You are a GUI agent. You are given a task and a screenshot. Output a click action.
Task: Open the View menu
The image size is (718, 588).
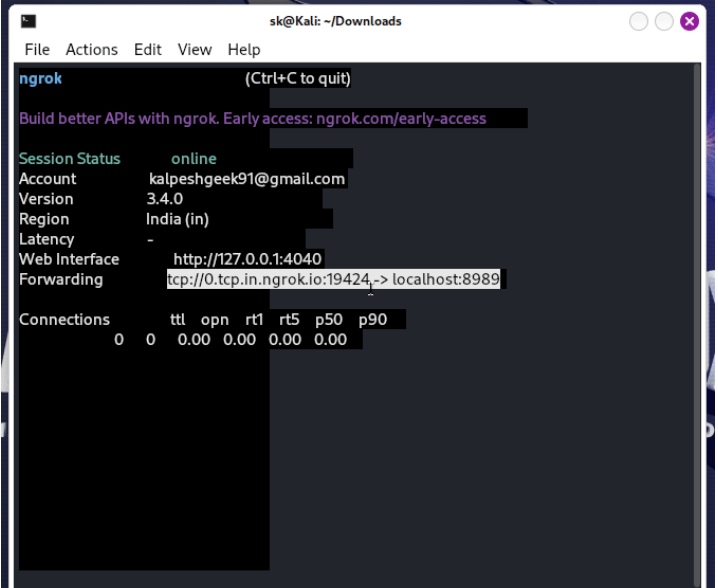click(x=195, y=49)
